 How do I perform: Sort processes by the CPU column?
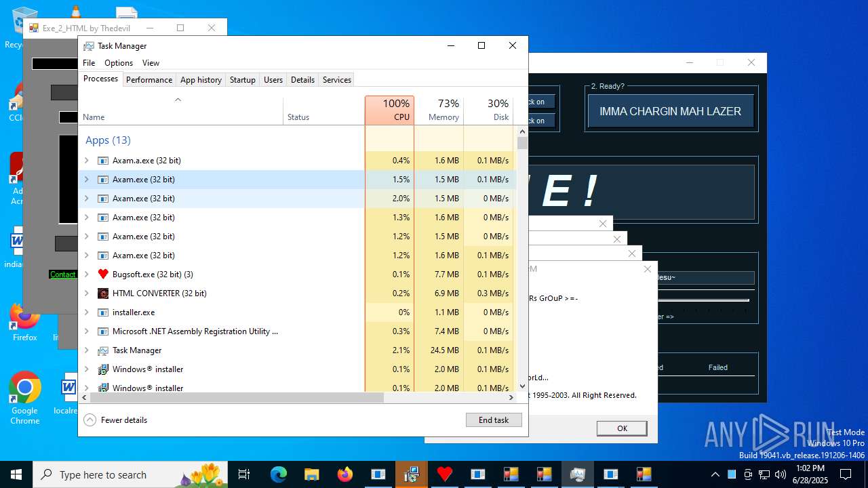pos(389,110)
